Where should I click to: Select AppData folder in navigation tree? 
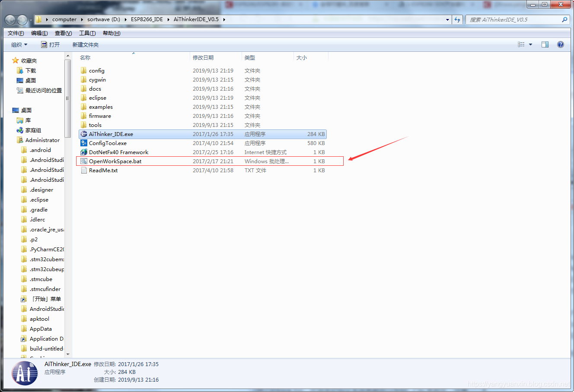(41, 329)
